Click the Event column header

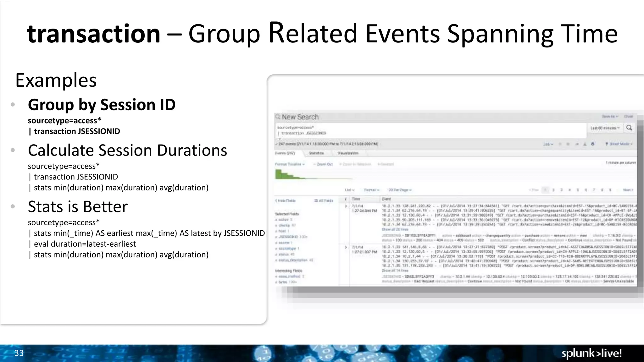[x=386, y=199]
